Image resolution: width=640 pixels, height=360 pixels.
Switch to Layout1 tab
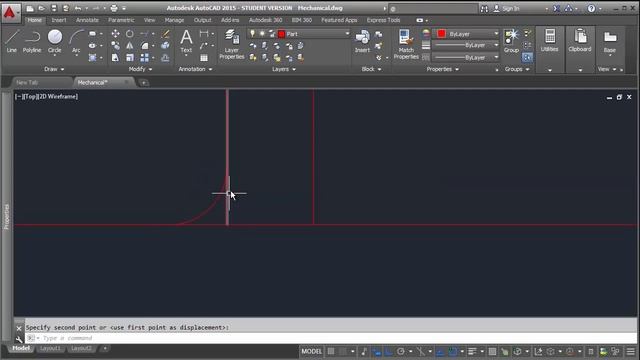pos(50,349)
